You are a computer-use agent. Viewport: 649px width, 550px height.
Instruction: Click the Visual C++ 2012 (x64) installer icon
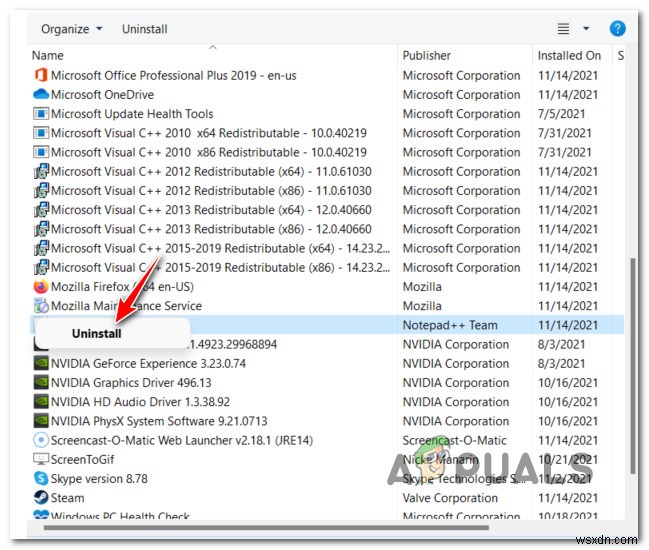point(41,171)
